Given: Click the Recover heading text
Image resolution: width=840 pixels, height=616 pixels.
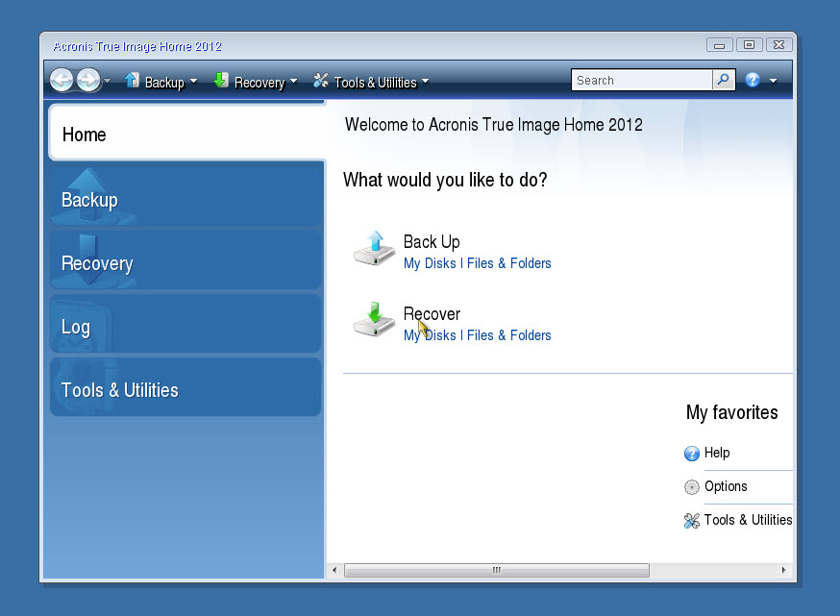Looking at the screenshot, I should pos(432,314).
